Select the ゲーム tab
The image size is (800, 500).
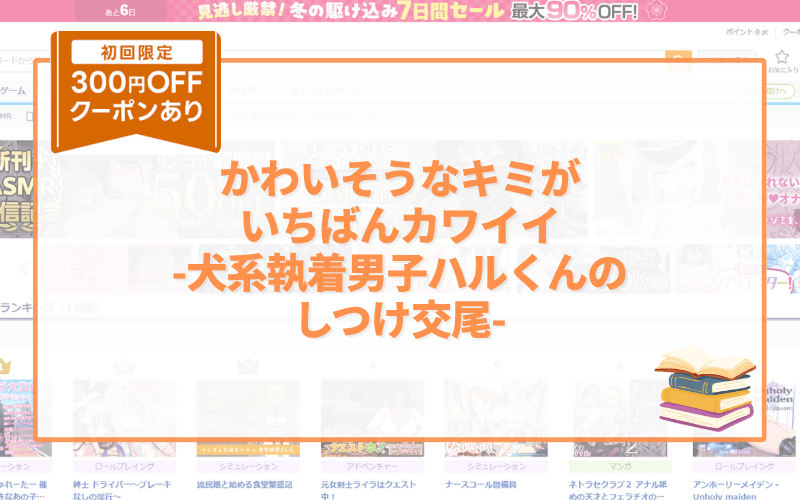pyautogui.click(x=12, y=91)
